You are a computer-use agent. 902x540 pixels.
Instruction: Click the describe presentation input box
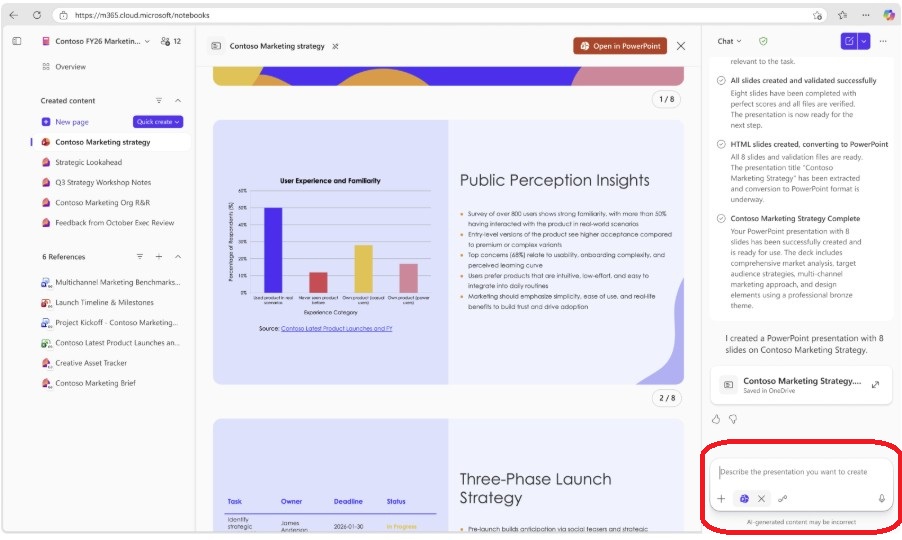pyautogui.click(x=801, y=472)
